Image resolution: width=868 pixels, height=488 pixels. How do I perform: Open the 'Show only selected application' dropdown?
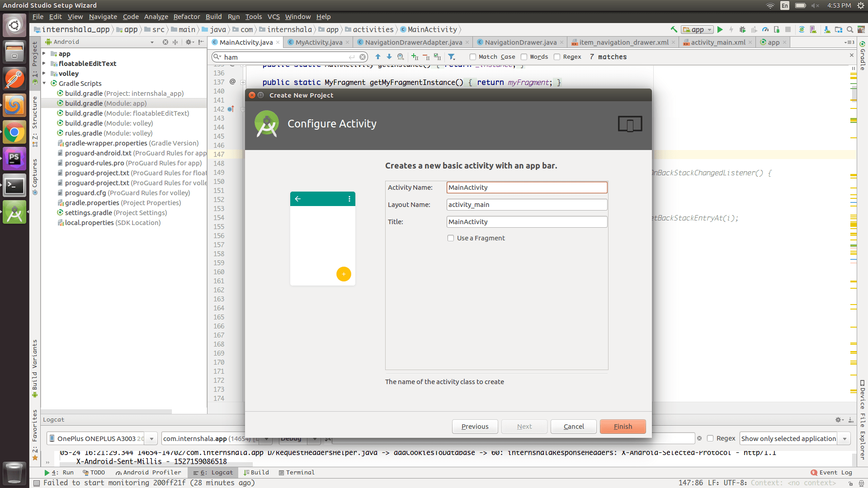coord(845,438)
